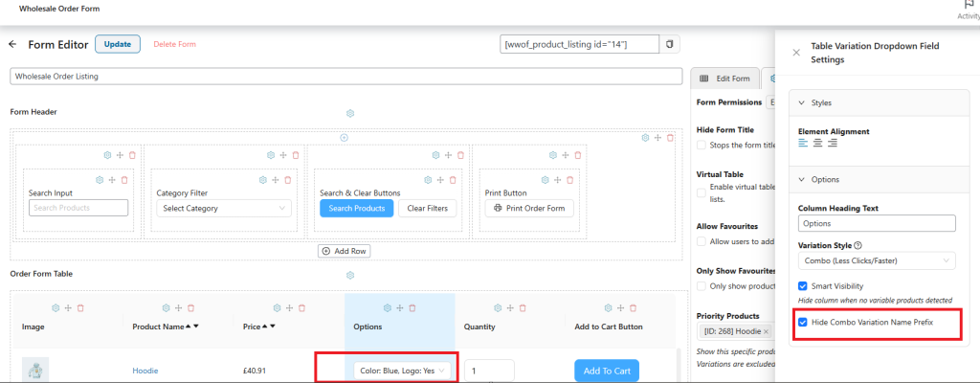Align element to the left
980x383 pixels.
point(804,144)
